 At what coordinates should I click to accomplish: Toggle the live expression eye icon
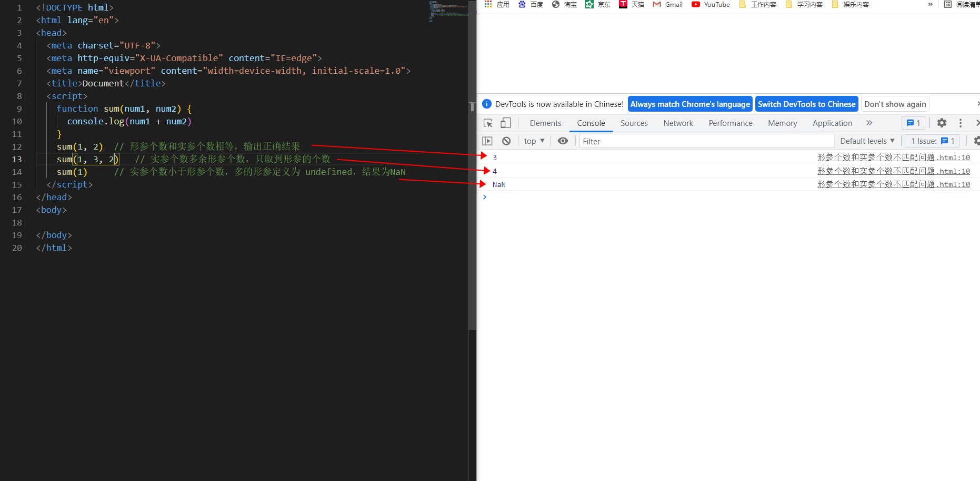pos(563,141)
